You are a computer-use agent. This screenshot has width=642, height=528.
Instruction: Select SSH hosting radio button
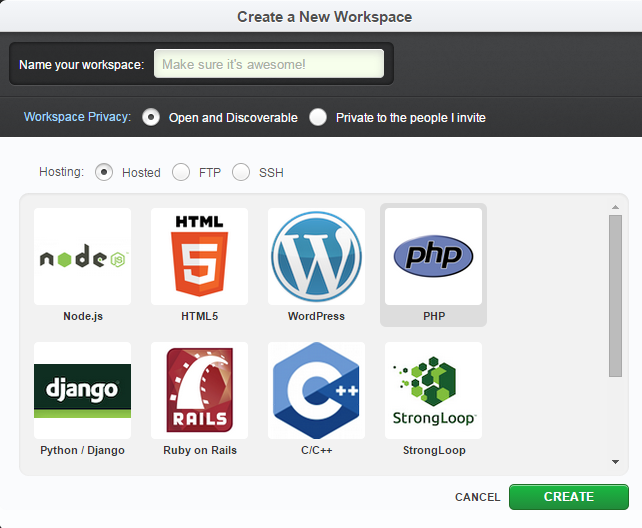point(241,172)
